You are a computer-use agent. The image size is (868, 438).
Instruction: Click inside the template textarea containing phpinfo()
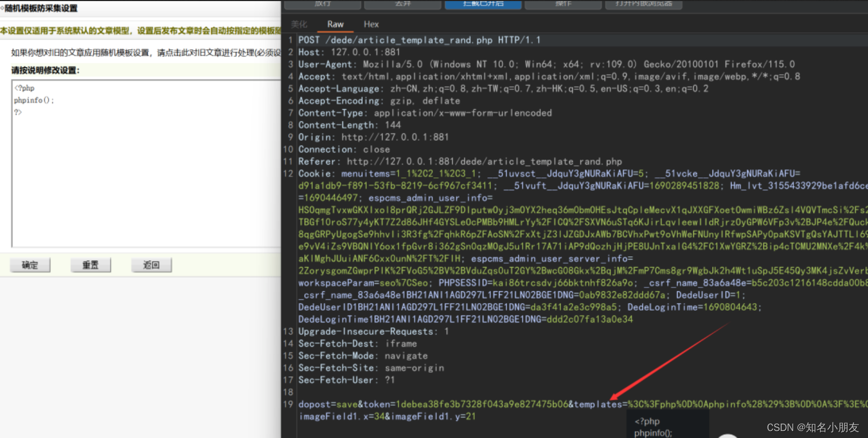point(146,163)
